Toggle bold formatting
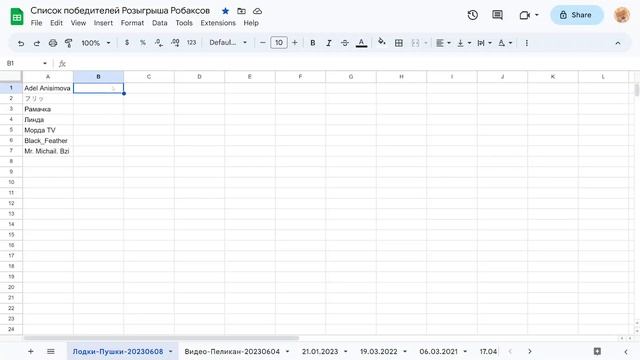This screenshot has height=360, width=640. (x=313, y=43)
